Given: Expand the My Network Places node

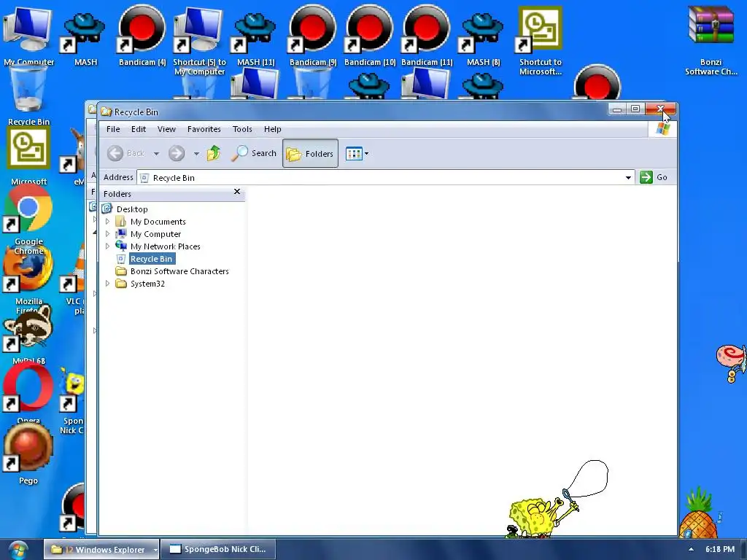Looking at the screenshot, I should point(107,246).
